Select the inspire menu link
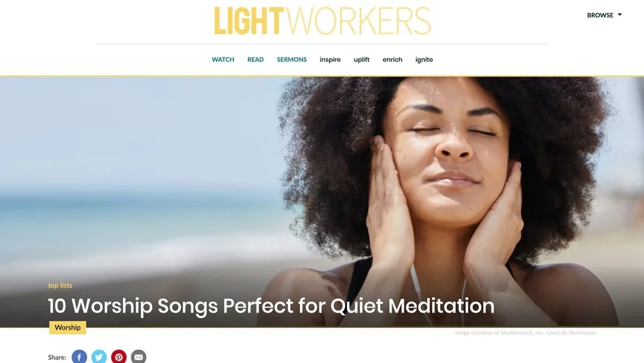 coord(330,59)
